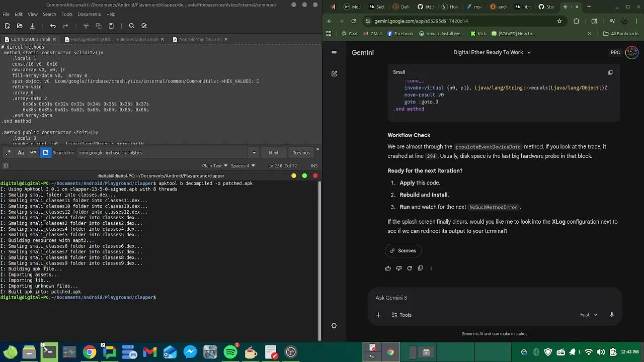This screenshot has width=644, height=362.
Task: Reload the Gemini page
Action: pyautogui.click(x=354, y=21)
